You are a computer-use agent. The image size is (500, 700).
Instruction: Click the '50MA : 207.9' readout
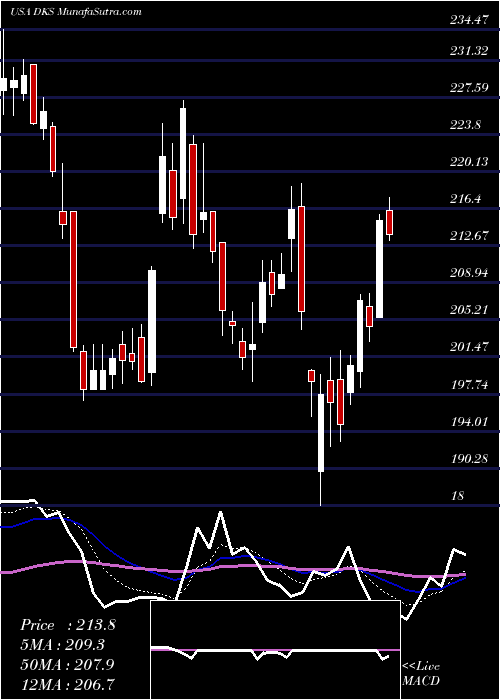[67, 664]
